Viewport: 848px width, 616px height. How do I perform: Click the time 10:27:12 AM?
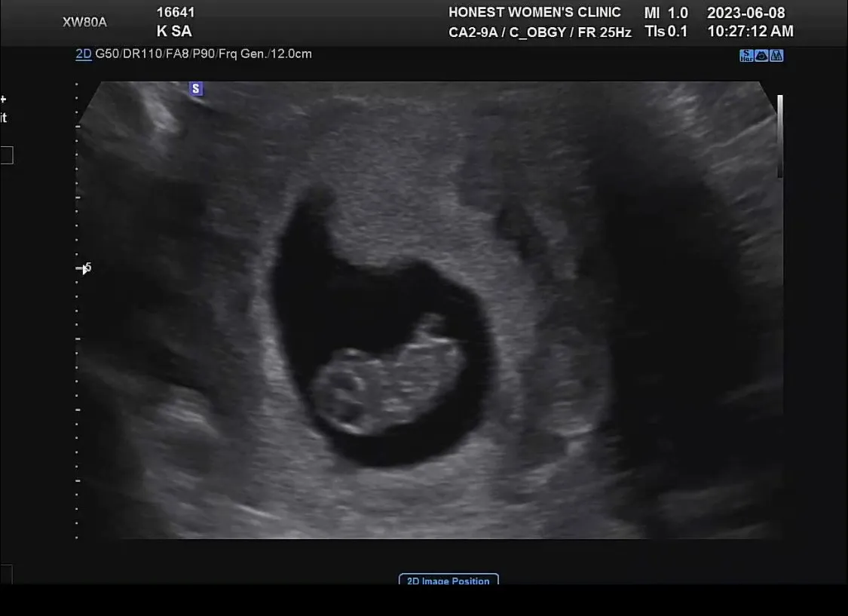[751, 32]
